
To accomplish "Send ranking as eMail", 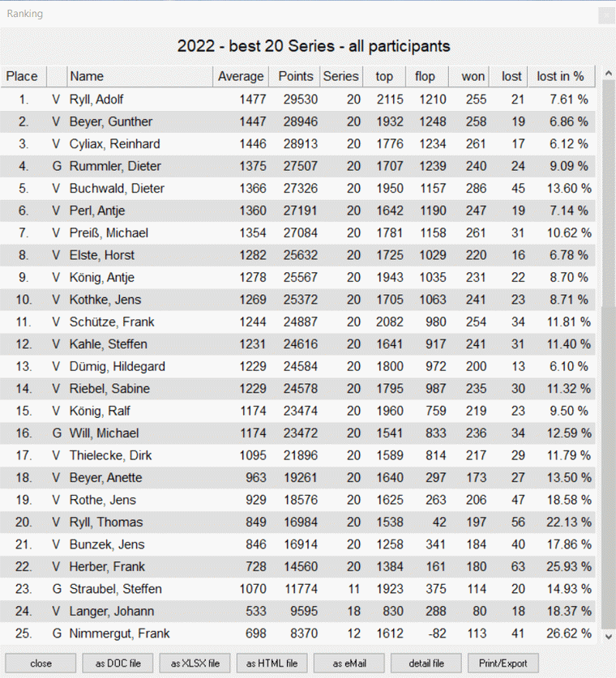I will [x=349, y=663].
